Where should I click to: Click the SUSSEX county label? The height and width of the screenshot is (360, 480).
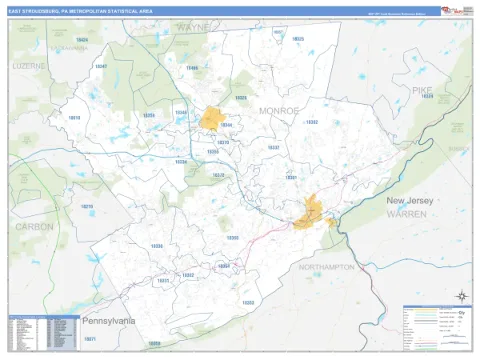tap(459, 149)
